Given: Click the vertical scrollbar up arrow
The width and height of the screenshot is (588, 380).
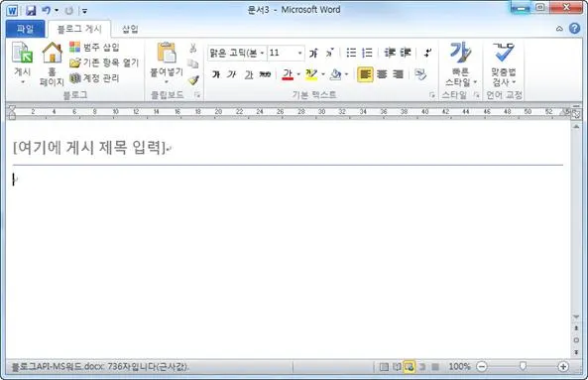Looking at the screenshot, I should pyautogui.click(x=576, y=127).
